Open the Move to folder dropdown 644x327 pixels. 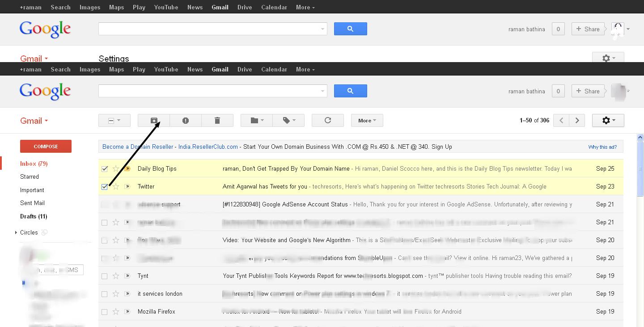pos(257,120)
